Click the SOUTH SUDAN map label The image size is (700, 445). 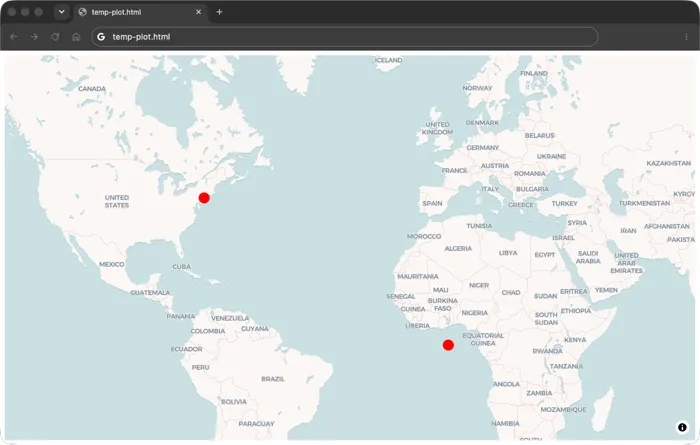click(x=546, y=319)
